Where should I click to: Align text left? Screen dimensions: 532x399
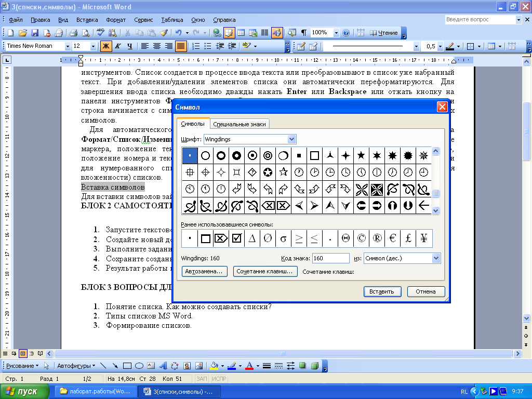tap(145, 46)
